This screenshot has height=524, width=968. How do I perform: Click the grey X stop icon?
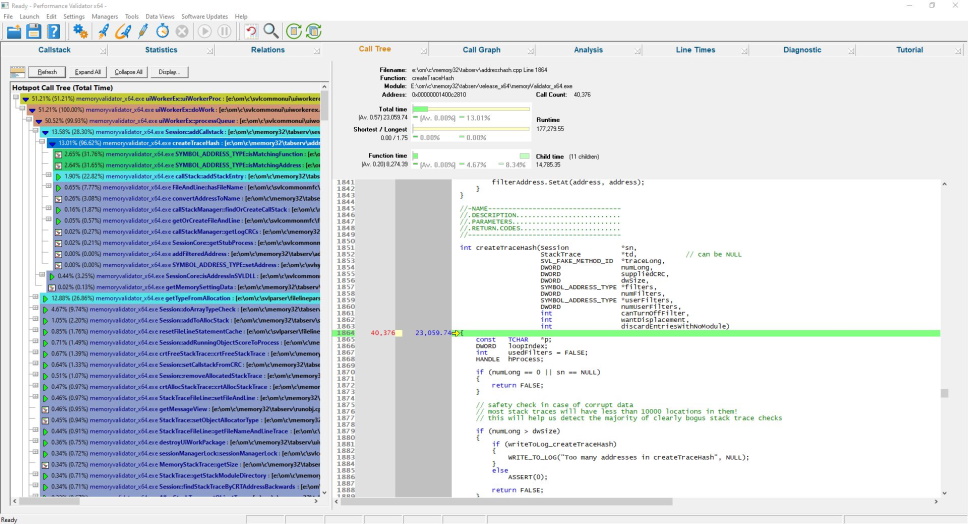(182, 31)
